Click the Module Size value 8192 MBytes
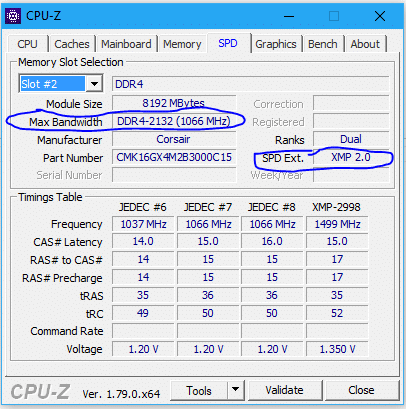Viewport: 406px width, 409px height. 174,103
